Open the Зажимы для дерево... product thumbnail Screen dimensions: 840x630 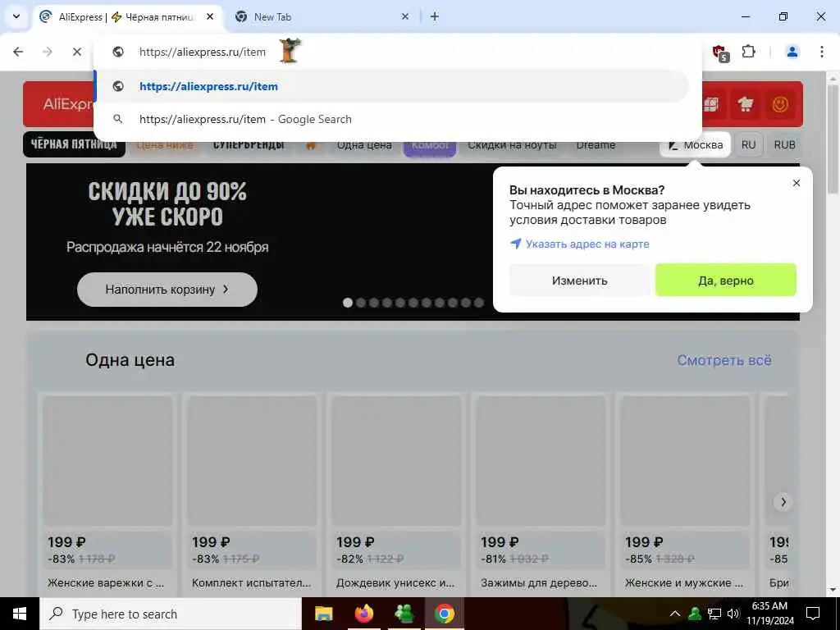[x=541, y=461]
